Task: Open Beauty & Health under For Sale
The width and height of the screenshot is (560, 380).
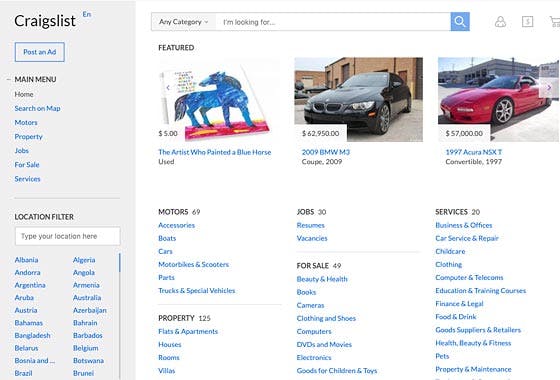Action: 322,279
